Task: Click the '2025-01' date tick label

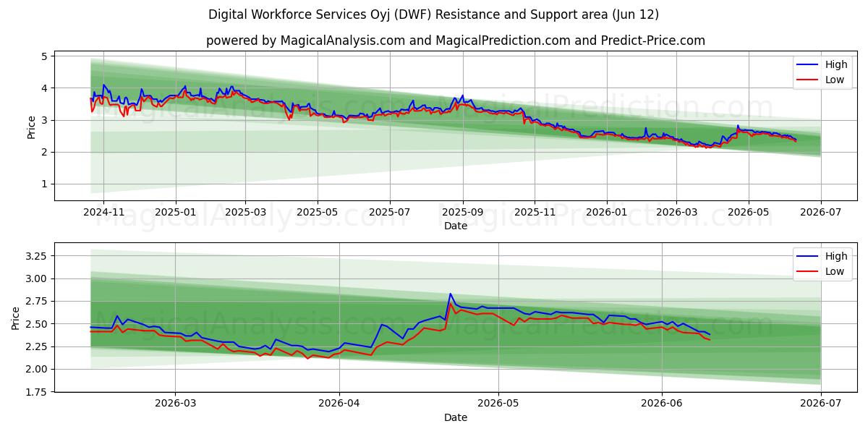Action: pos(176,212)
